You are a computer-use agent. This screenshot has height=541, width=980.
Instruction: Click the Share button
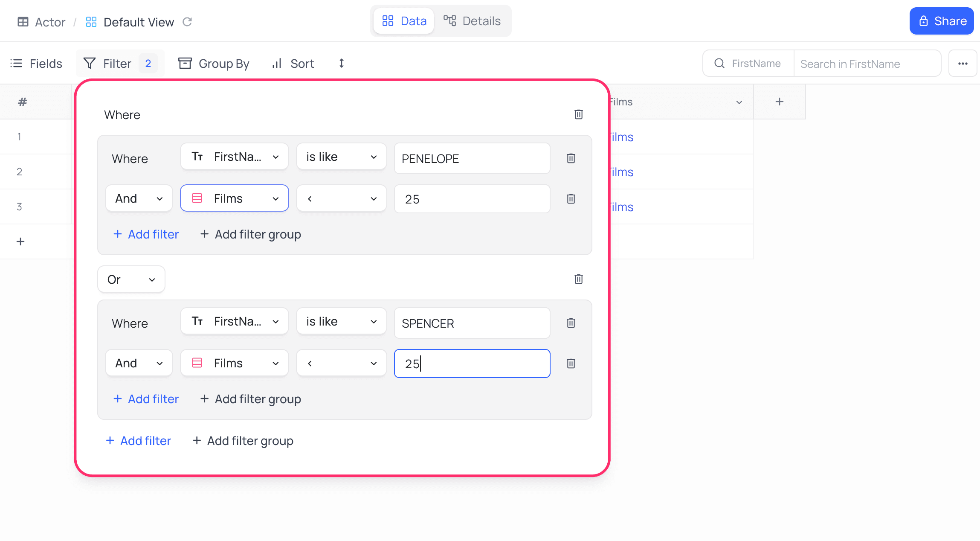click(x=942, y=20)
